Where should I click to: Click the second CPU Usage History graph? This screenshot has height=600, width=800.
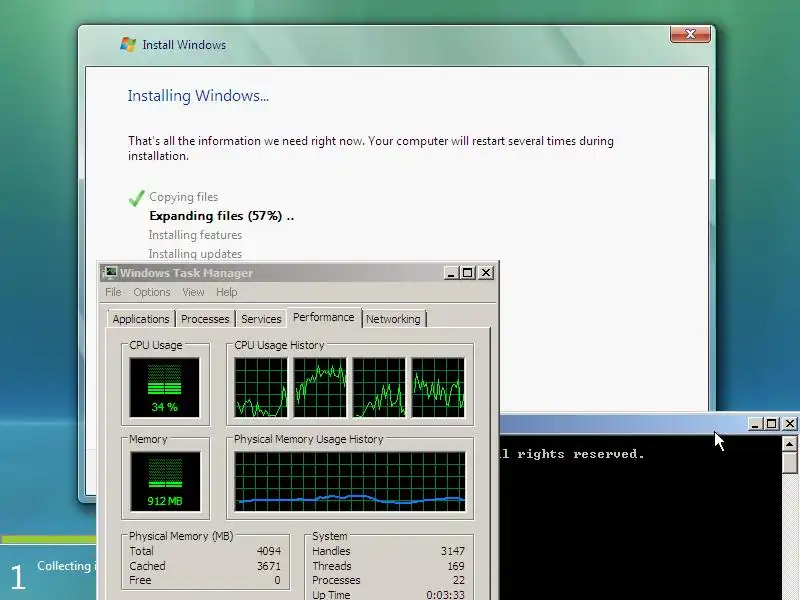[x=320, y=388]
